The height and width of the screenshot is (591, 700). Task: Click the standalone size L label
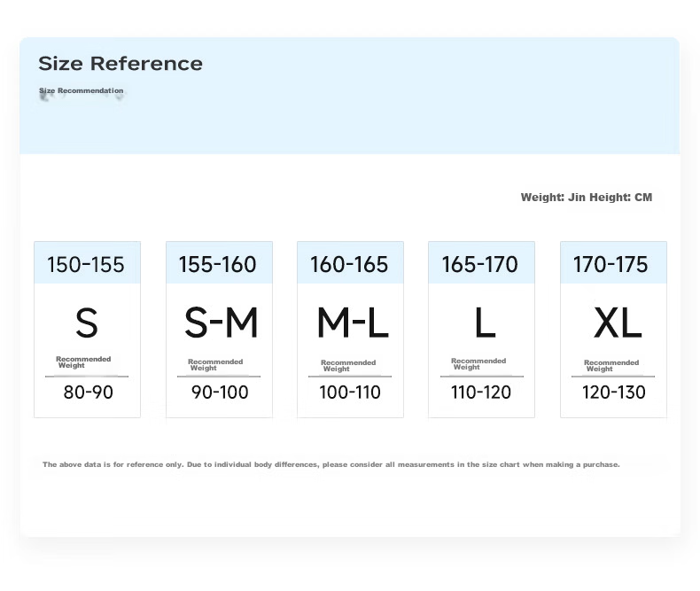486,323
